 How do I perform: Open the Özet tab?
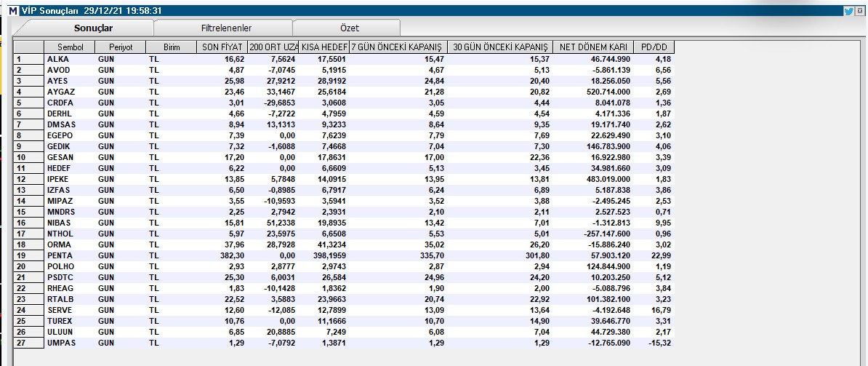349,28
